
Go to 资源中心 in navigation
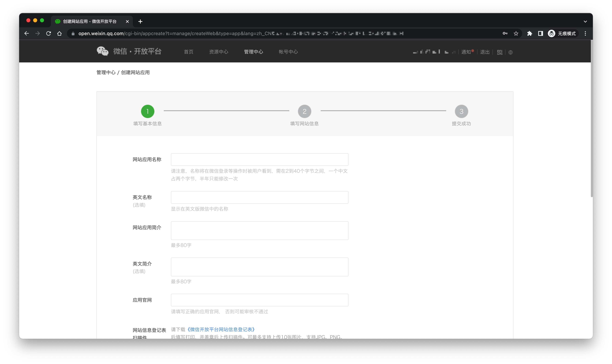[x=218, y=52]
